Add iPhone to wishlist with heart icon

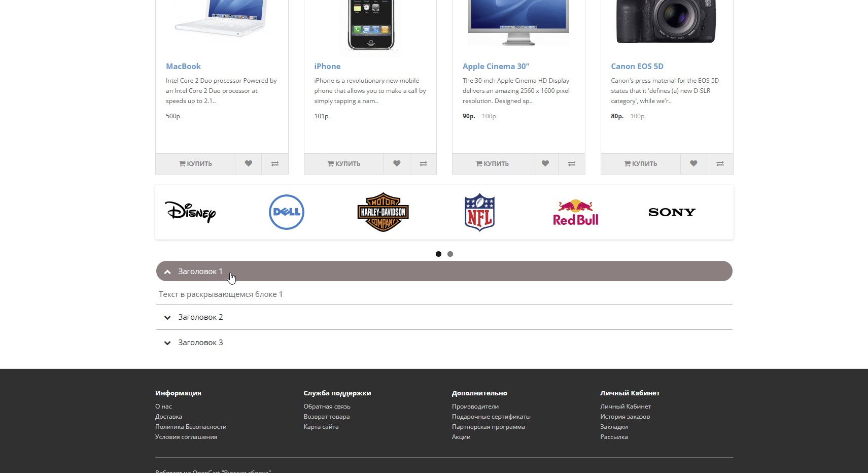click(397, 163)
